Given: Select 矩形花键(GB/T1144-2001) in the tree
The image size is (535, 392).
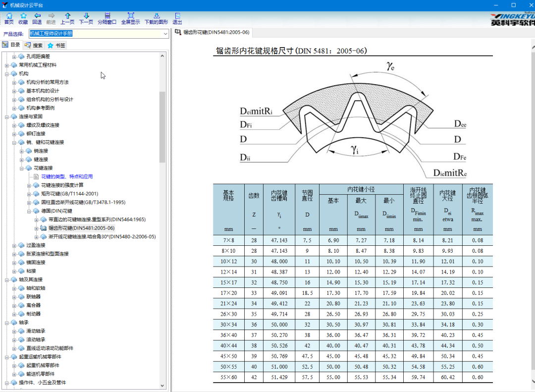Looking at the screenshot, I should click(69, 194).
